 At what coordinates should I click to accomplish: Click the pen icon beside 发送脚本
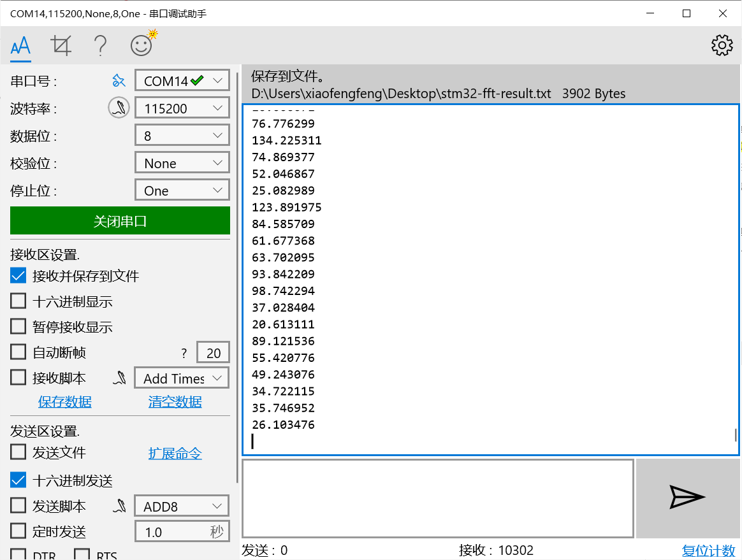pos(119,505)
